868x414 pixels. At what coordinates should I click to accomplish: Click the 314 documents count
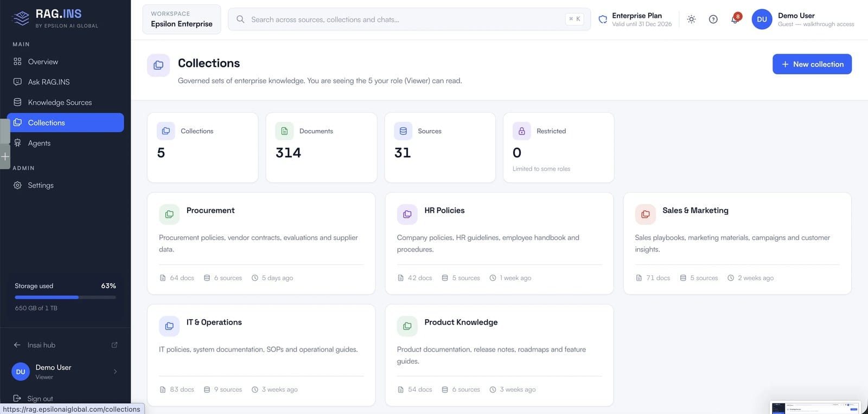point(288,153)
